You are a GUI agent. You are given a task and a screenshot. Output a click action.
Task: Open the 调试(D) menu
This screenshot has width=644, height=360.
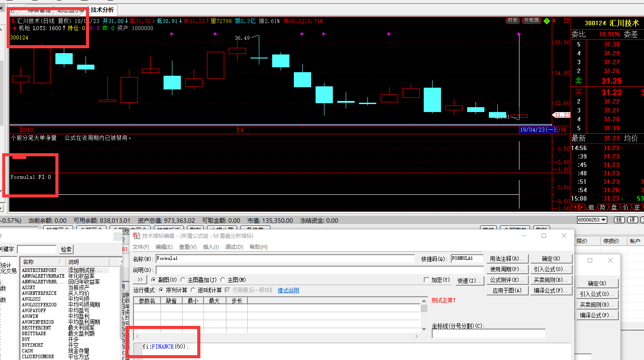point(234,247)
